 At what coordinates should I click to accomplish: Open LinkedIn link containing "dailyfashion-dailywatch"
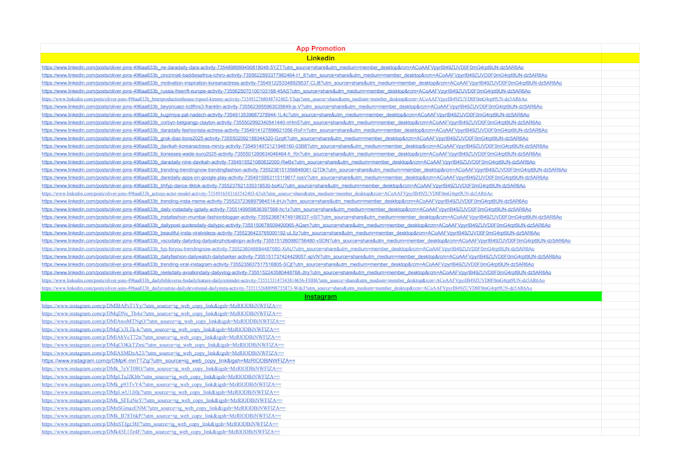tap(301, 257)
